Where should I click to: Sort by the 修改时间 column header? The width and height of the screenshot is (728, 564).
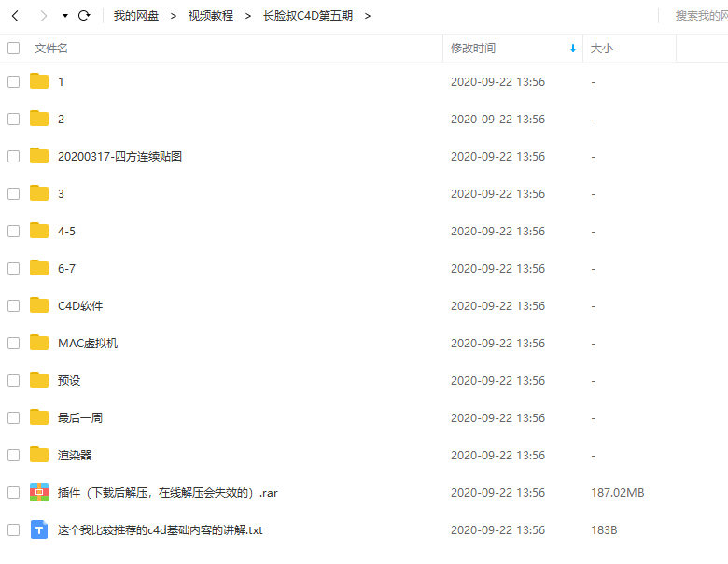473,48
